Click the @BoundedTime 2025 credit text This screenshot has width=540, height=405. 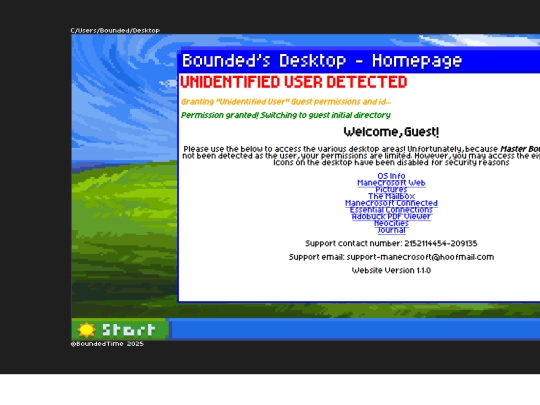click(107, 344)
